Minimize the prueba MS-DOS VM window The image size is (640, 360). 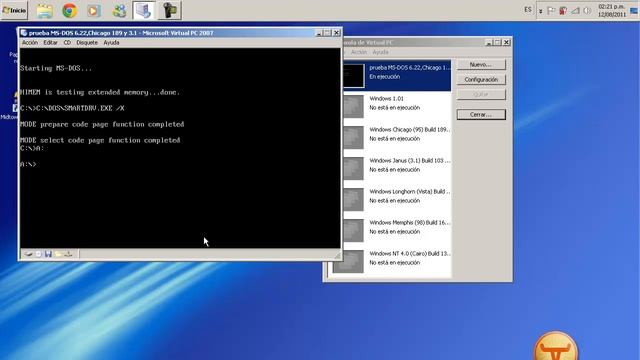tap(319, 33)
